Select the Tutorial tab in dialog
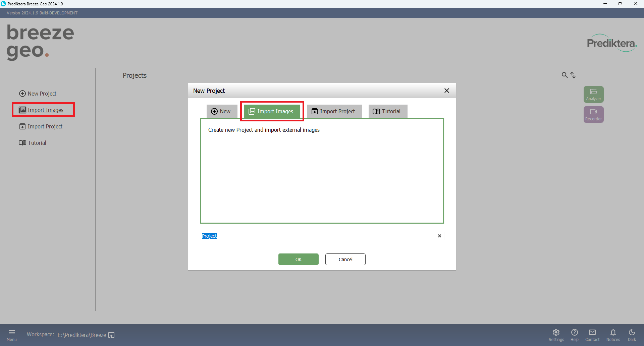Image resolution: width=644 pixels, height=346 pixels. point(387,111)
